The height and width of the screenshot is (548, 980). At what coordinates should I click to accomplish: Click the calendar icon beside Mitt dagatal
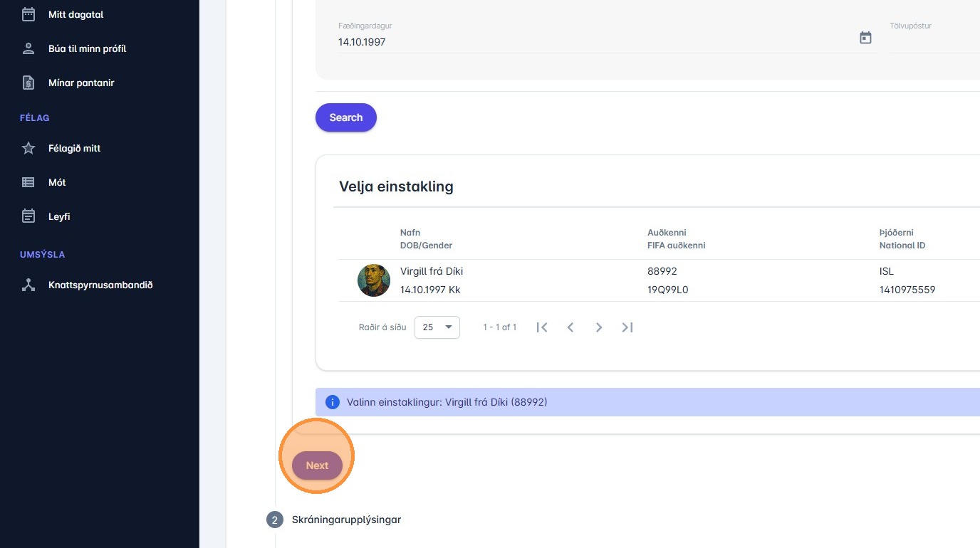(x=28, y=14)
